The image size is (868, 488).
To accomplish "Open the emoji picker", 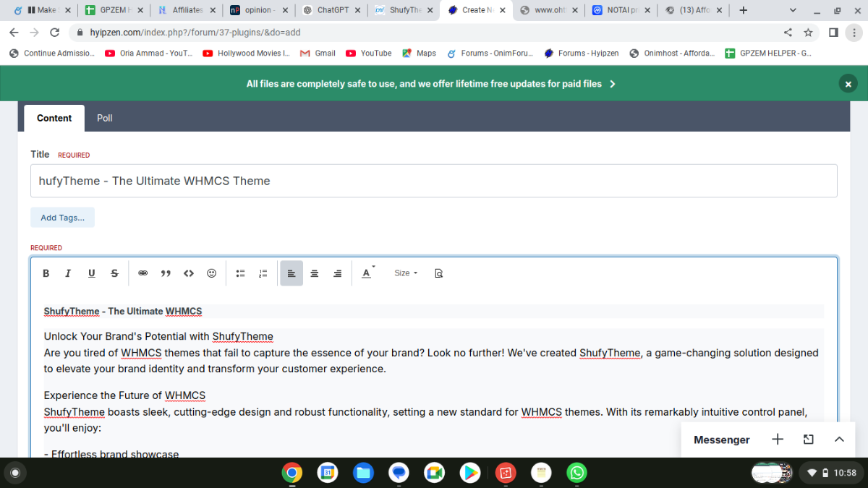I will 212,273.
